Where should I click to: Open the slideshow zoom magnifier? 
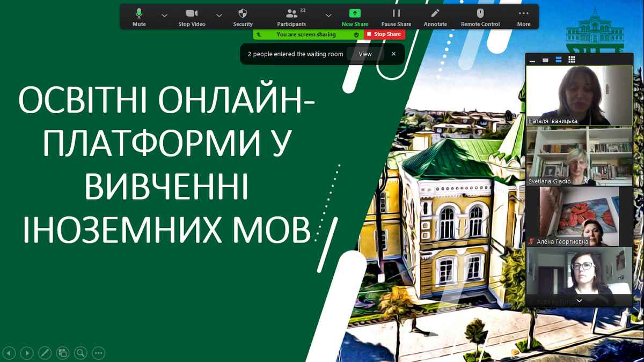[80, 353]
